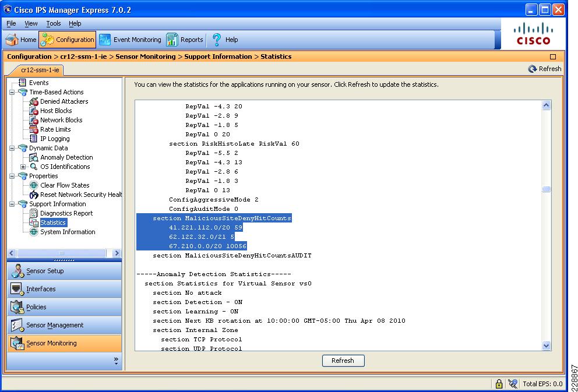Click the Reset Network Security Health icon
The width and height of the screenshot is (578, 392).
[x=34, y=195]
